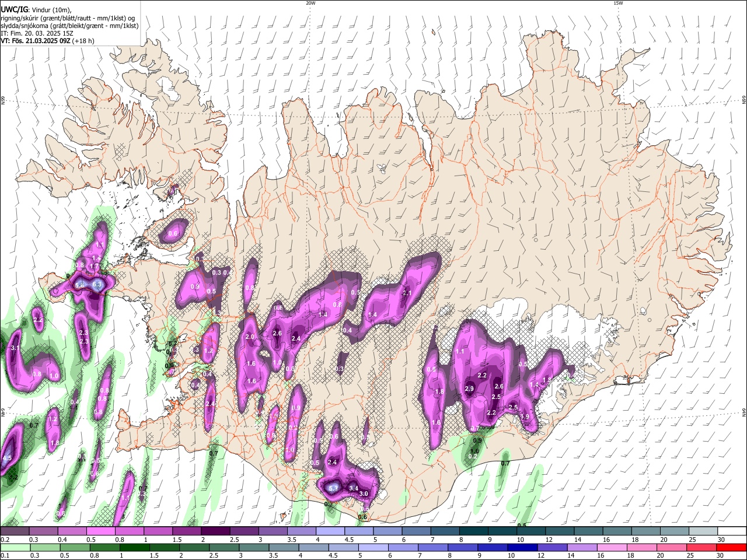Pick dark purple swatch between 2 and 2.5, top scale
This screenshot has height=560, width=747.
pos(215,531)
